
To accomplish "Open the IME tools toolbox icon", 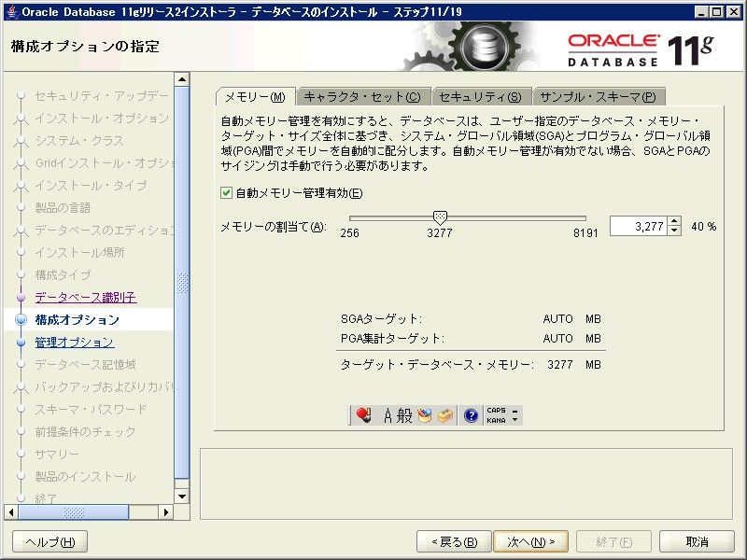I will [x=444, y=415].
